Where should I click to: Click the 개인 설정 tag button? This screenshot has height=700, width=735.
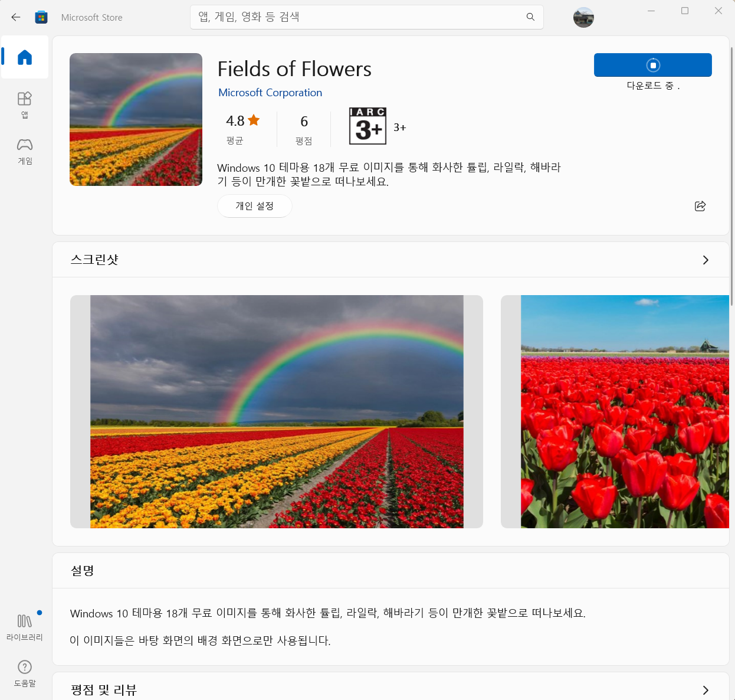click(x=255, y=206)
